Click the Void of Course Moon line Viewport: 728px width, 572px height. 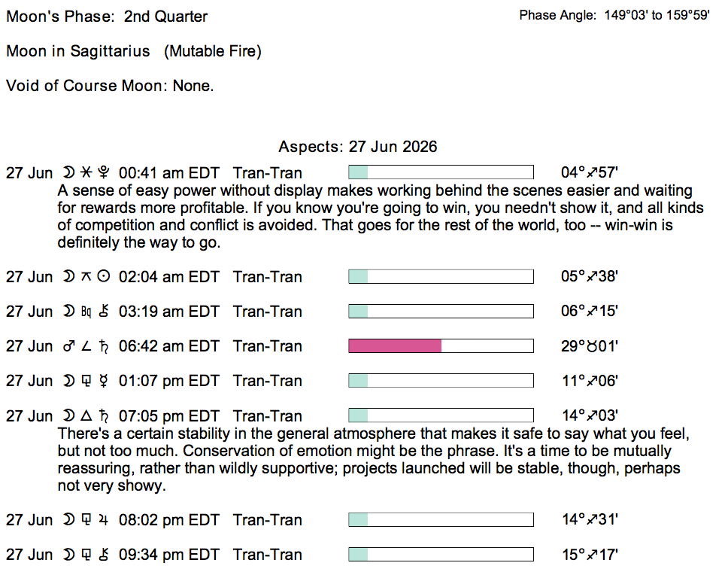pos(110,86)
